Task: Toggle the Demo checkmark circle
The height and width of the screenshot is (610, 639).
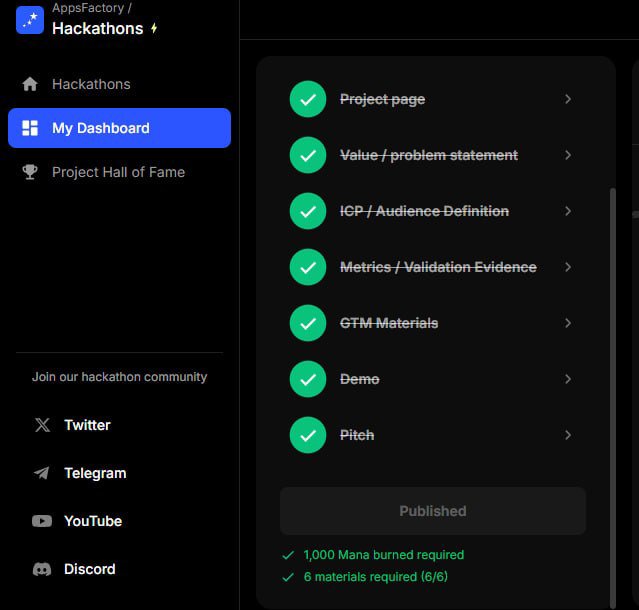Action: coord(308,379)
